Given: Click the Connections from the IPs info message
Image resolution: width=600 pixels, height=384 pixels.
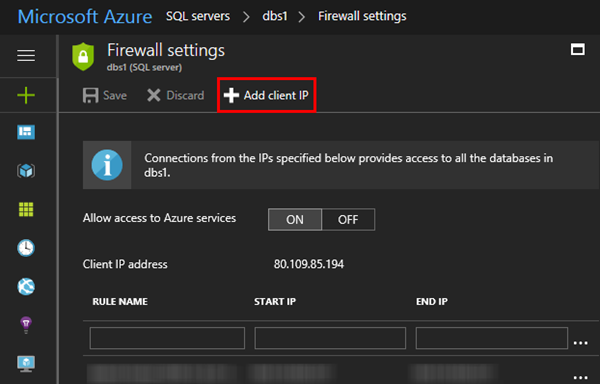Looking at the screenshot, I should 348,165.
